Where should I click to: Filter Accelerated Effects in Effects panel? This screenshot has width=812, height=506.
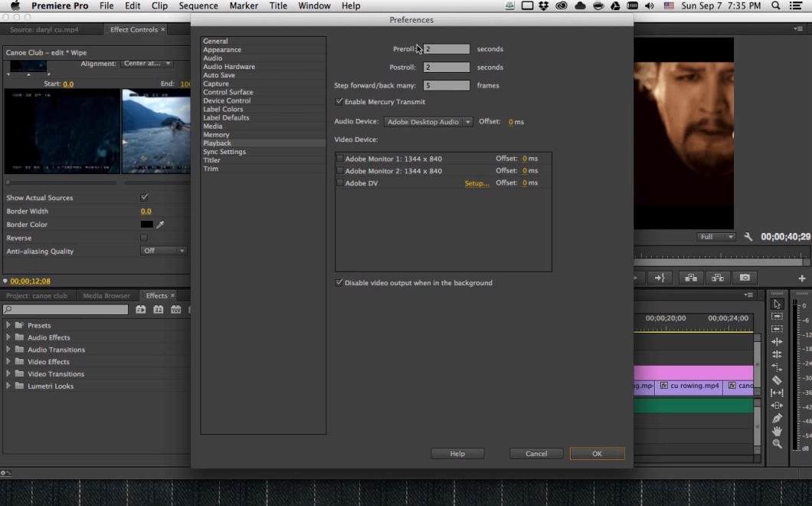[x=140, y=310]
